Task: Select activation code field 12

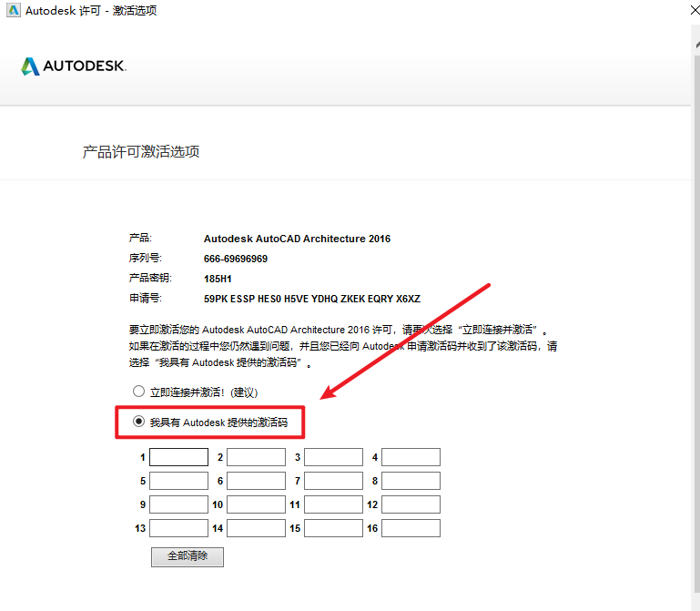Action: point(411,504)
